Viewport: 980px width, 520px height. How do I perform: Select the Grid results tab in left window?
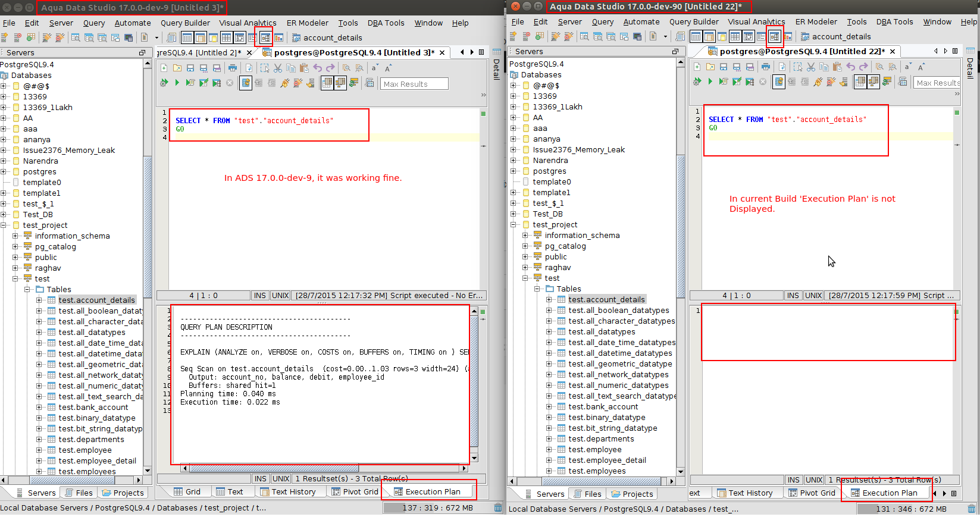pyautogui.click(x=187, y=492)
